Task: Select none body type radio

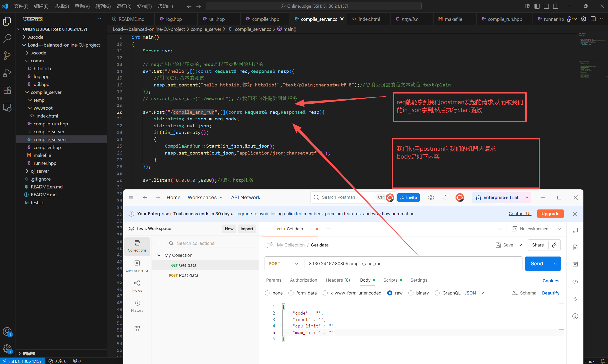Action: click(x=267, y=293)
